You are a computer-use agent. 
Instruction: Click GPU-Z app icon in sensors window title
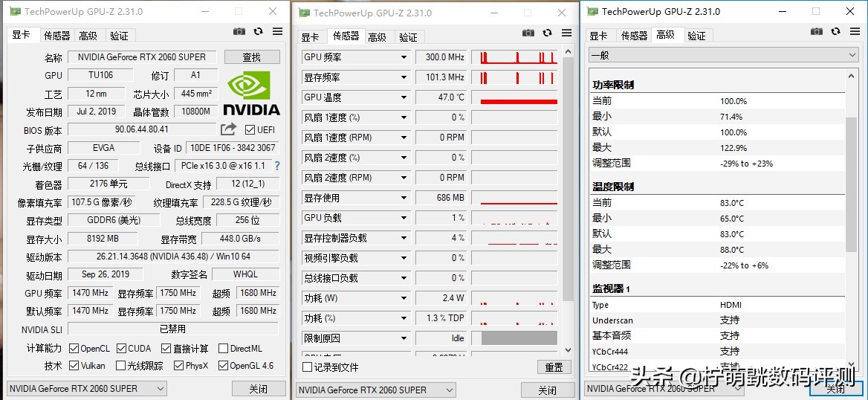pyautogui.click(x=304, y=13)
